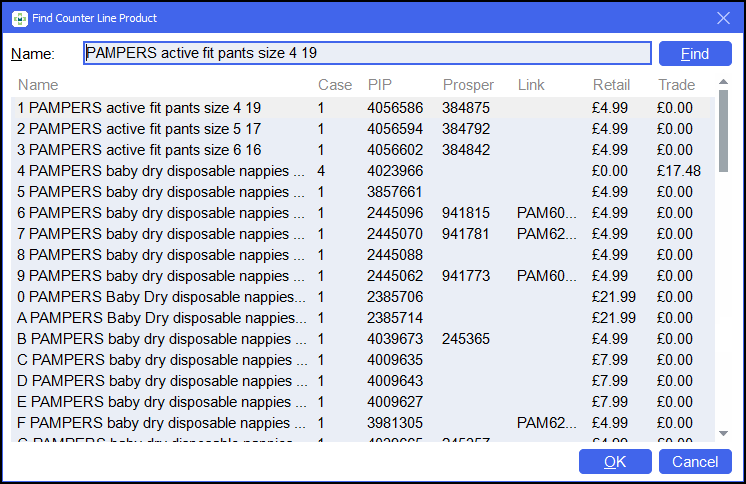
Task: Select row 0 PAMPERS Baby Dry PIP 2385706
Action: tap(160, 297)
